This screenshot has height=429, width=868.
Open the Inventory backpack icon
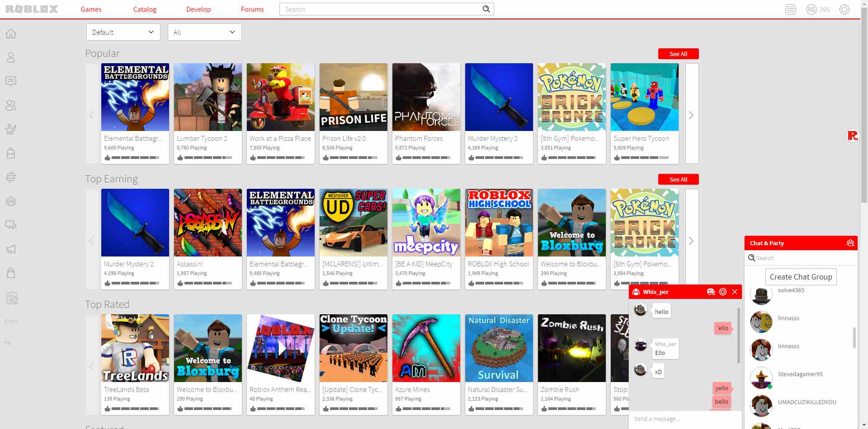coord(10,153)
